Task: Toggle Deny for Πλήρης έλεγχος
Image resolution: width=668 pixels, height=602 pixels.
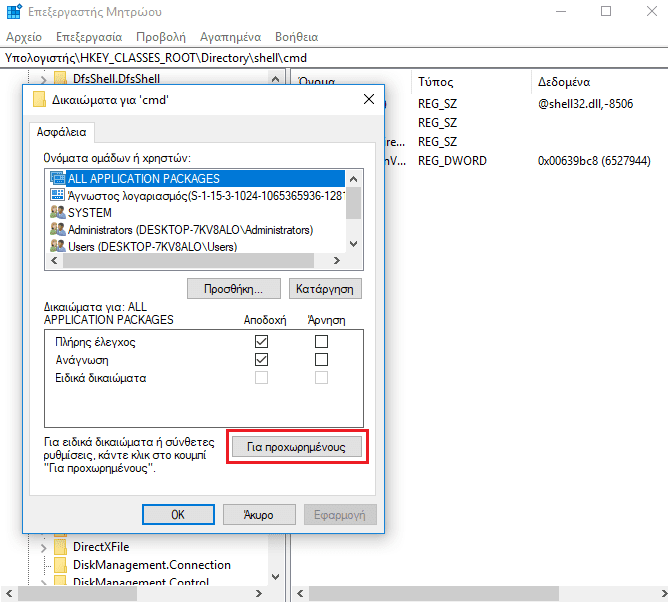Action: pos(321,341)
